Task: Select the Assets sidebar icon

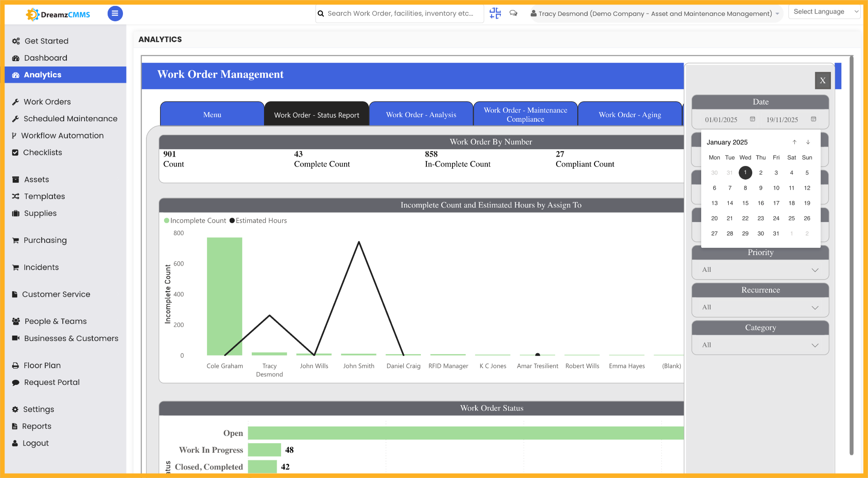Action: tap(15, 179)
